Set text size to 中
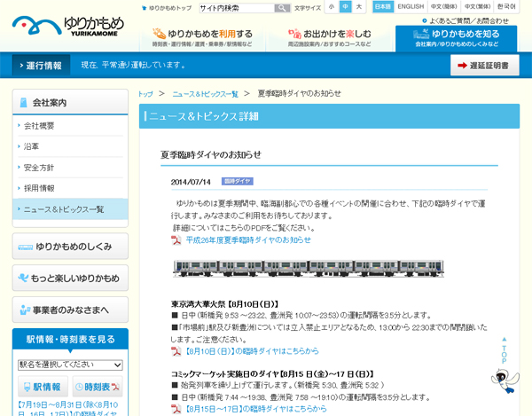Viewport: 532px width, 416px height. 345,7
